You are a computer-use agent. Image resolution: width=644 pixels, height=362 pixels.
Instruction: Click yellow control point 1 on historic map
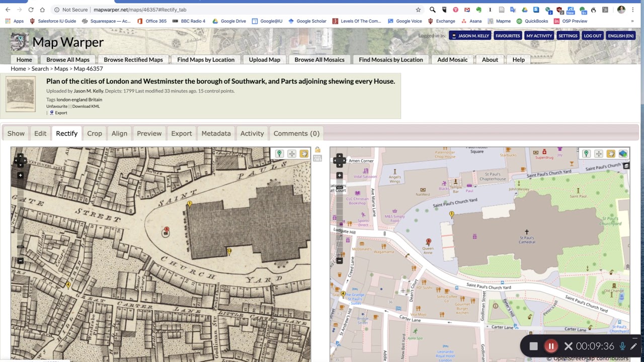(189, 204)
